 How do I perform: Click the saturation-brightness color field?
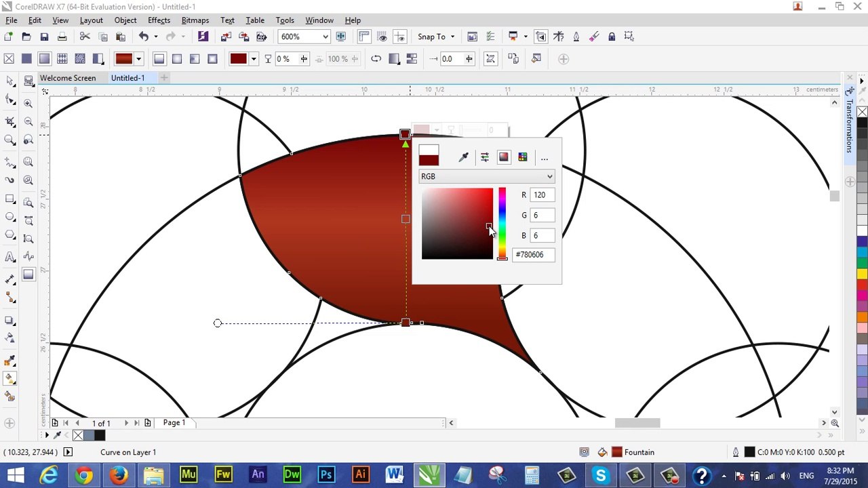pyautogui.click(x=457, y=224)
